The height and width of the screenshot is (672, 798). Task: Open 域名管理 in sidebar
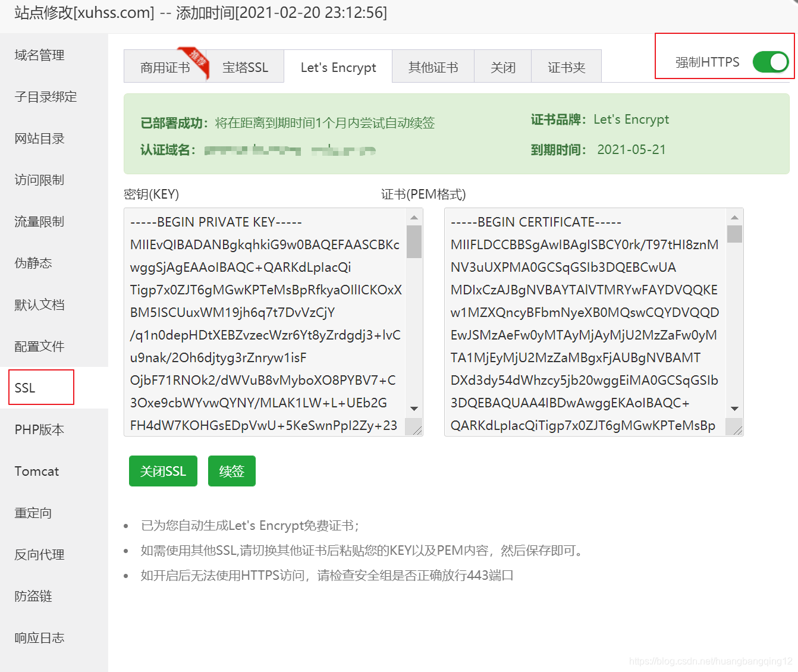click(54, 55)
